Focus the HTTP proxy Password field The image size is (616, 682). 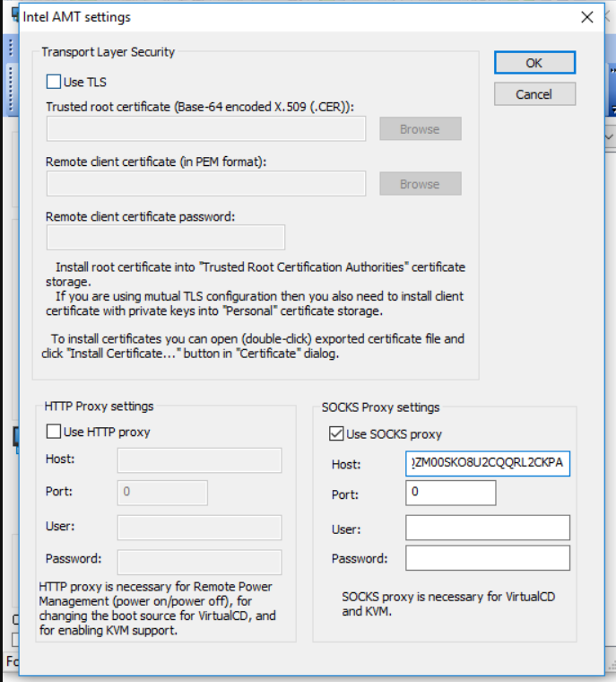pyautogui.click(x=199, y=562)
